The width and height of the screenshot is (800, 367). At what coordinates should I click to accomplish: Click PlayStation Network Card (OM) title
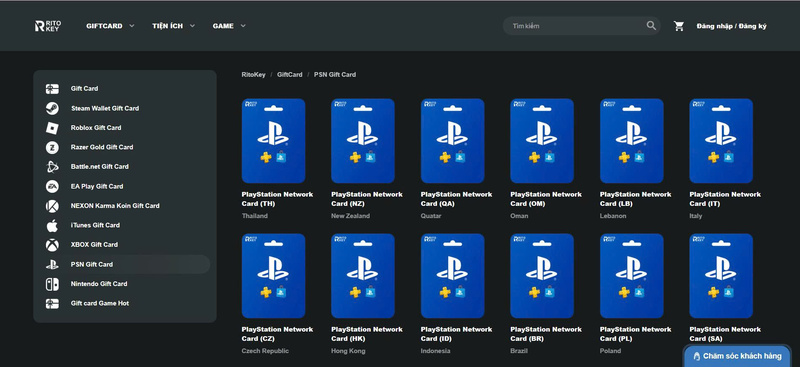(545, 199)
